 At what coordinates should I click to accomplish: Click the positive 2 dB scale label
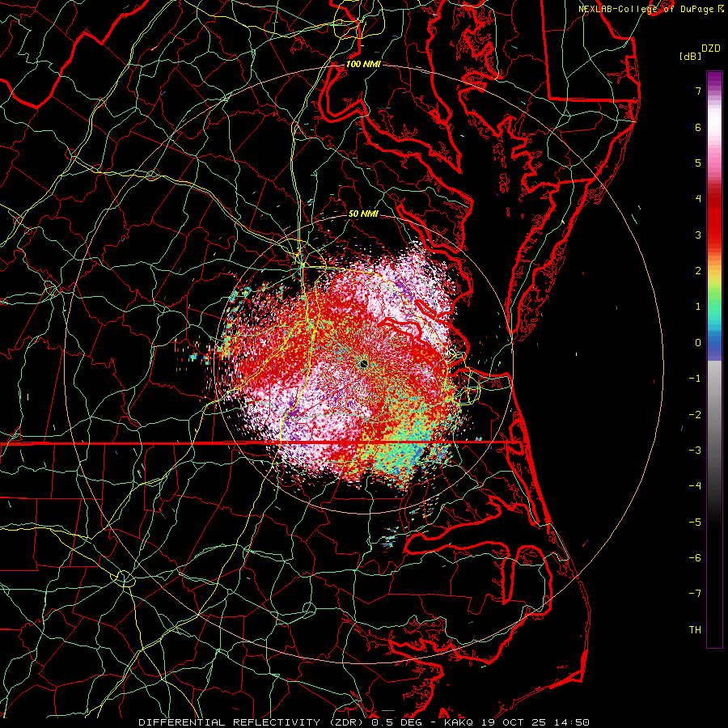698,271
